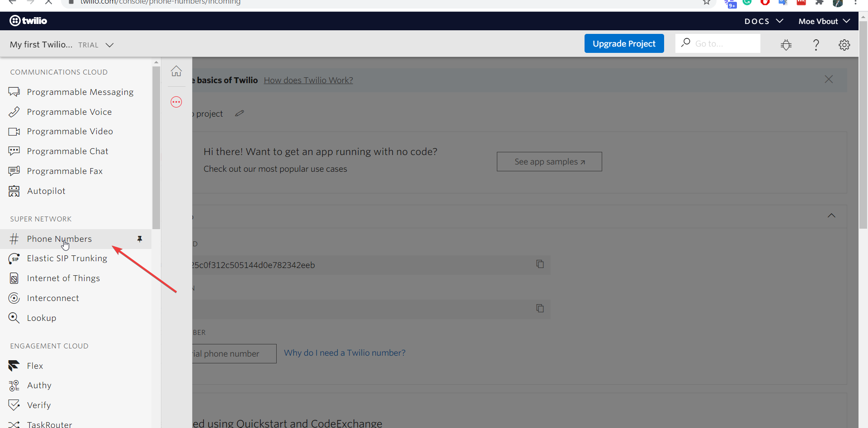The image size is (868, 428).
Task: Open My first Twilio project switcher
Action: coord(61,45)
